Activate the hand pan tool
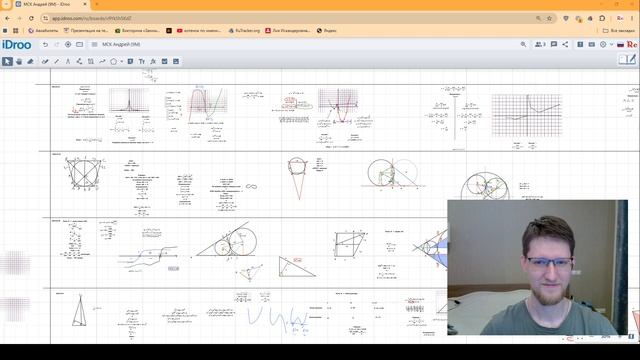This screenshot has height=360, width=640. pos(19,61)
